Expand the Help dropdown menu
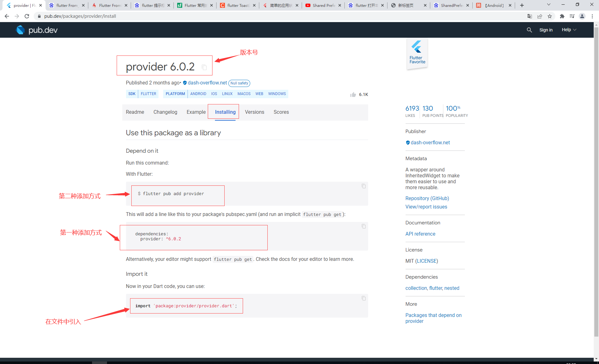This screenshot has height=364, width=599. point(569,30)
